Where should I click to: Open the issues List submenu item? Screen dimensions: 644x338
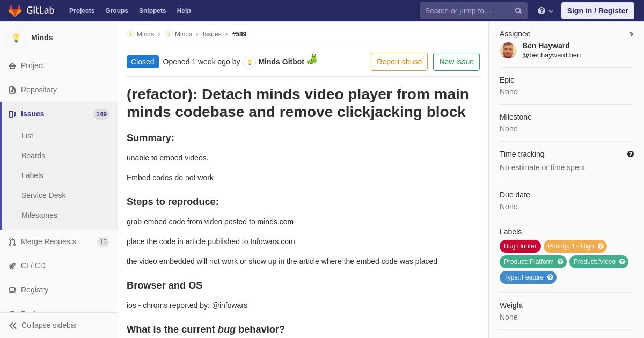(x=27, y=136)
